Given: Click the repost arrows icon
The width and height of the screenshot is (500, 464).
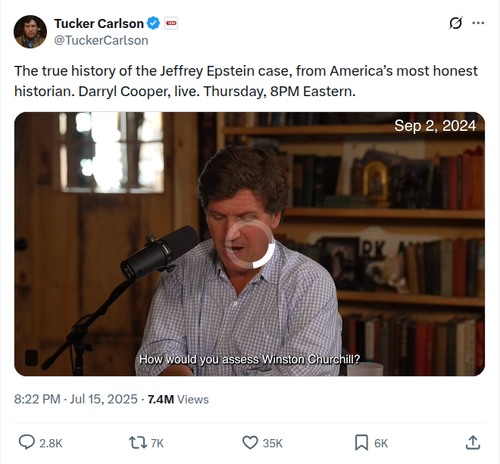Looking at the screenshot, I should (138, 443).
